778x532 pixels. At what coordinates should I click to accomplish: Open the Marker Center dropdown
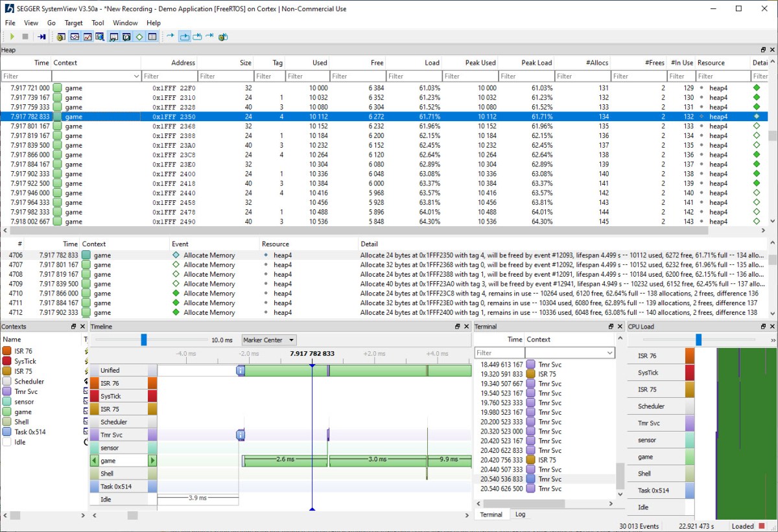tap(268, 340)
